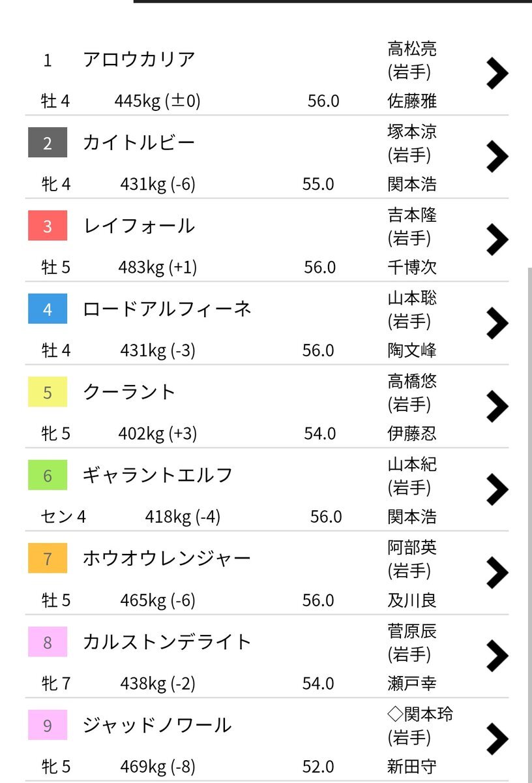Click the orange number 7 badge

click(48, 559)
